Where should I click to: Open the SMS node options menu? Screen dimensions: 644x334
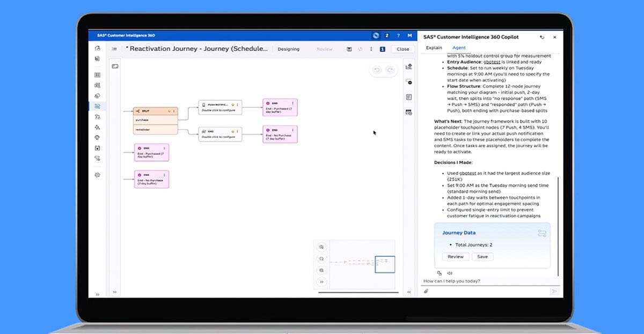pos(238,131)
